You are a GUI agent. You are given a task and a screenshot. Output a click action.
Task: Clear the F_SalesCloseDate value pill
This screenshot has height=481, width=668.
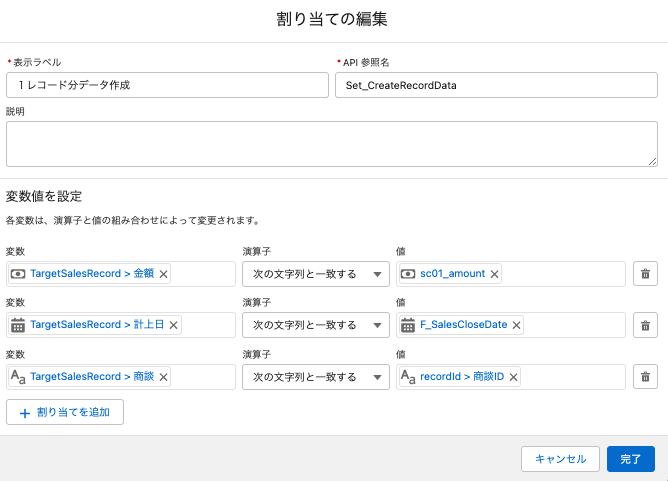[516, 325]
